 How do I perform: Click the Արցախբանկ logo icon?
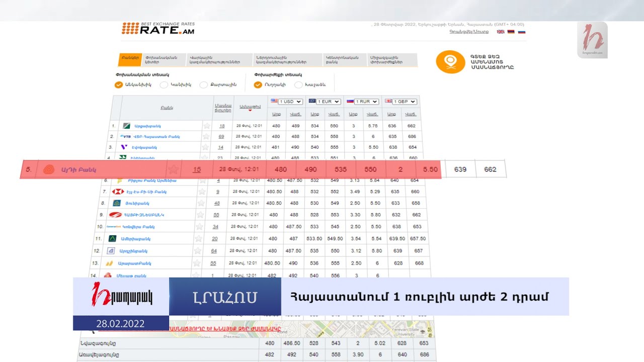pyautogui.click(x=127, y=126)
